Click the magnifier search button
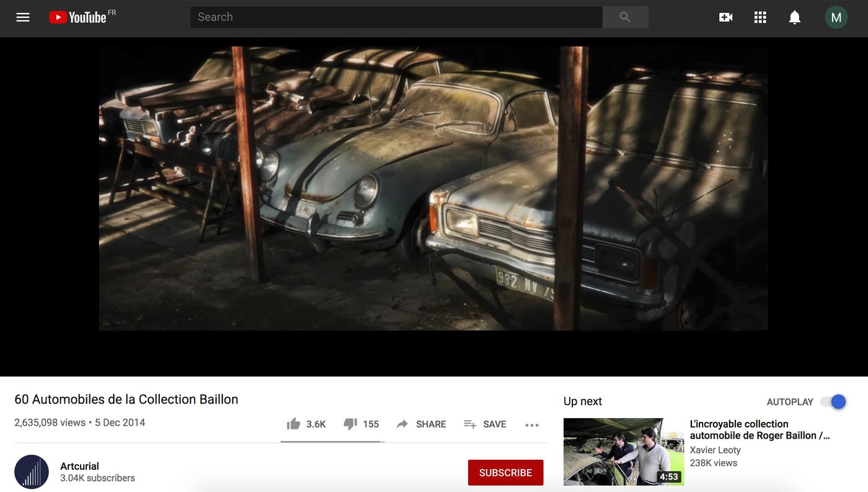 [x=625, y=17]
